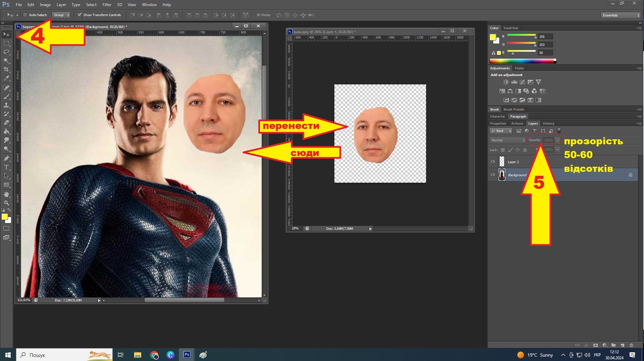This screenshot has width=644, height=361.
Task: Toggle lock all for layer
Action: click(525, 150)
